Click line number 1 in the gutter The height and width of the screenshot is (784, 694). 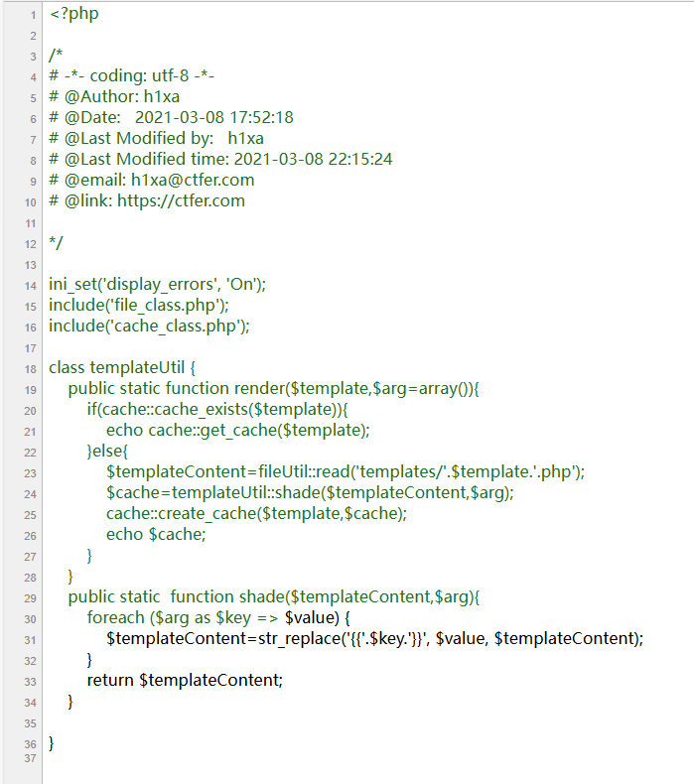[34, 16]
